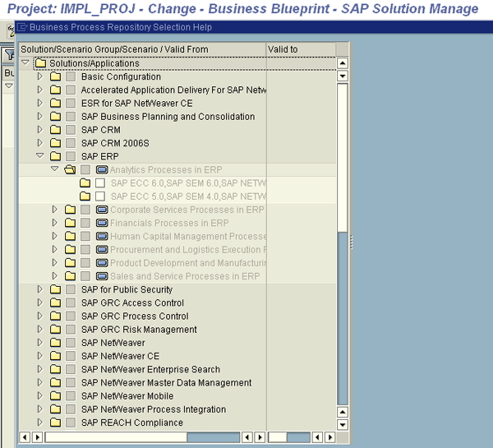Expand the Basic Configuration node
493x448 pixels.
coord(40,76)
